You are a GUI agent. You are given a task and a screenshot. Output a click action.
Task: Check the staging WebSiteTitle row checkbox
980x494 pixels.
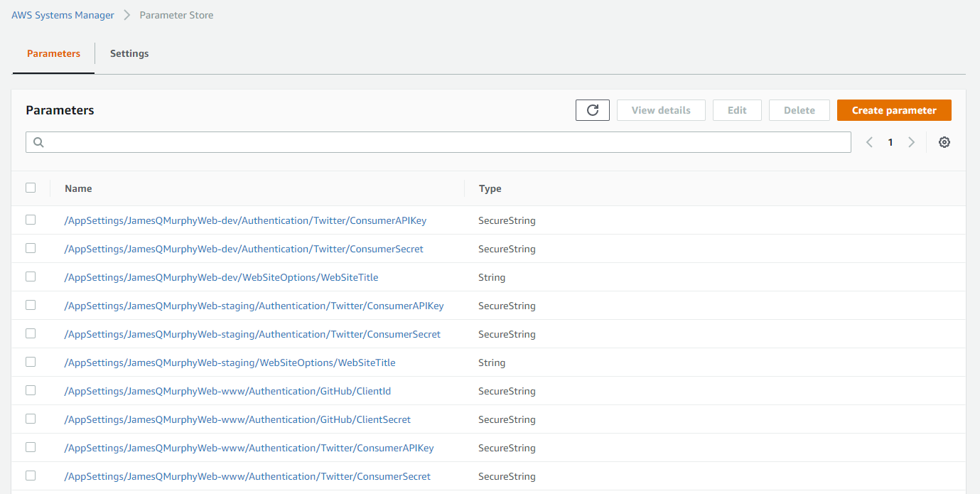(x=31, y=362)
